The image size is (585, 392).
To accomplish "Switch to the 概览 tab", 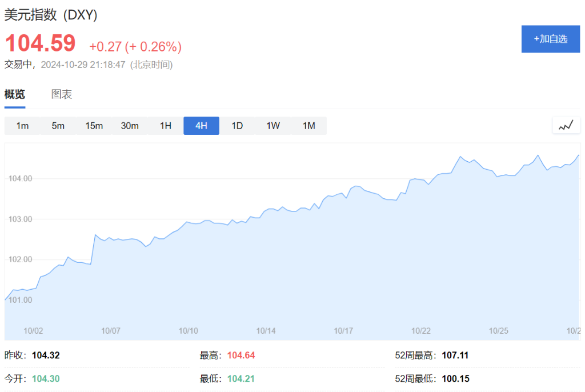I will click(14, 94).
